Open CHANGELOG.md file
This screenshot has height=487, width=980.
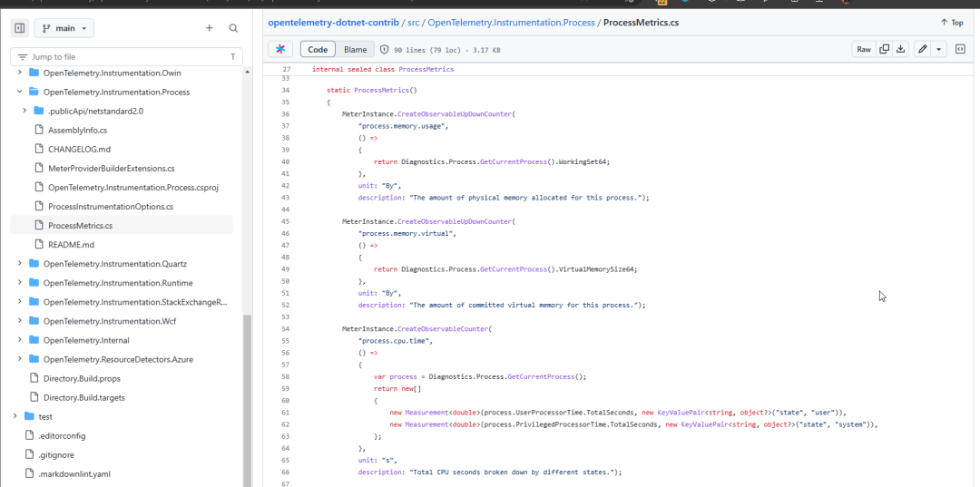(x=79, y=150)
